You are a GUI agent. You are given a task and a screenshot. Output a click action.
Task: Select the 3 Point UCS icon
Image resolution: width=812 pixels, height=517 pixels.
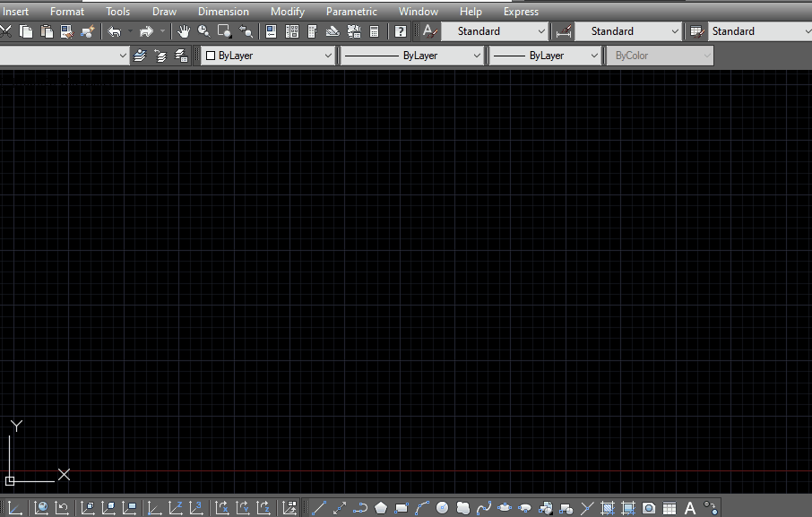pyautogui.click(x=195, y=508)
